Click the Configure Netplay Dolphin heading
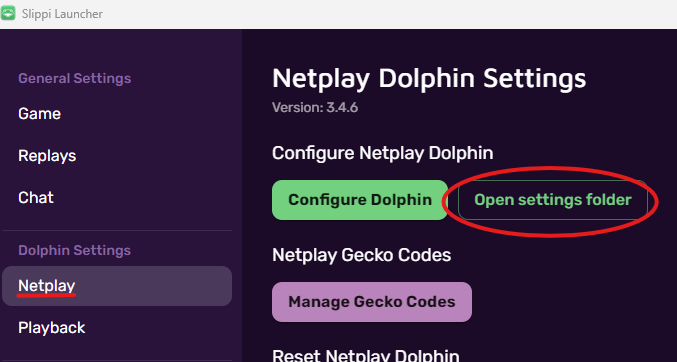Screen dimensions: 677x362 coord(383,153)
